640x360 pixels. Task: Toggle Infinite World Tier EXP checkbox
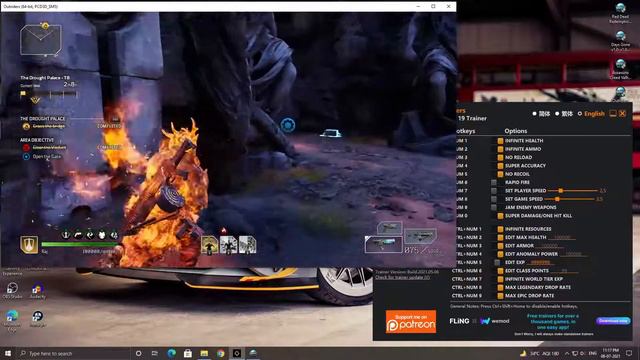click(500, 279)
